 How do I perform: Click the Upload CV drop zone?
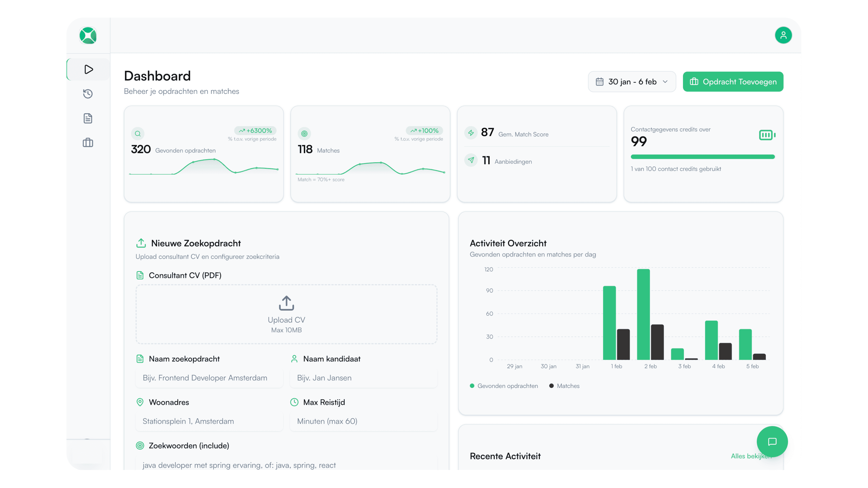tap(286, 314)
